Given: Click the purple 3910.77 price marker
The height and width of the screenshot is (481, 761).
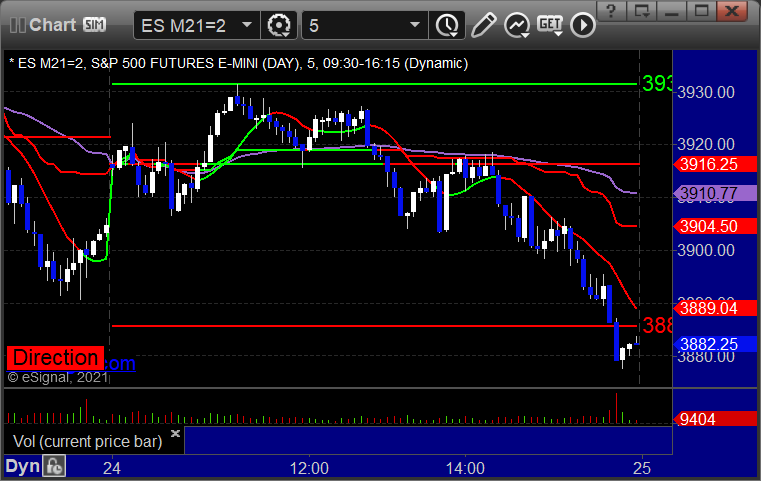Looking at the screenshot, I should click(x=715, y=194).
